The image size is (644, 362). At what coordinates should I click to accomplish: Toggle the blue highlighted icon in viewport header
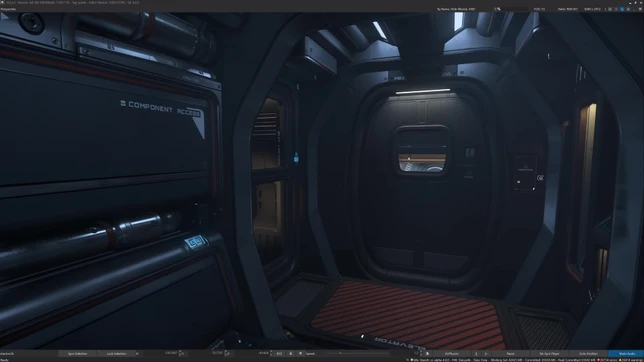(622, 9)
